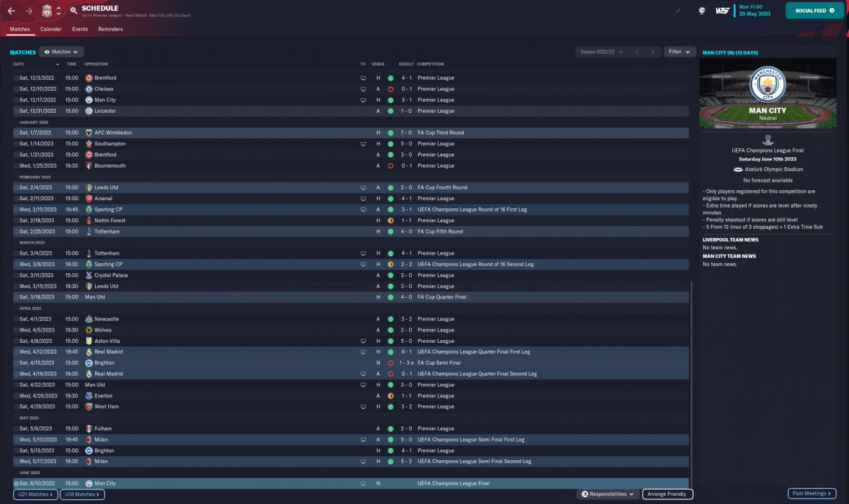Open the Chelsea badge in 12/10/2022 row
The image size is (849, 504).
89,89
